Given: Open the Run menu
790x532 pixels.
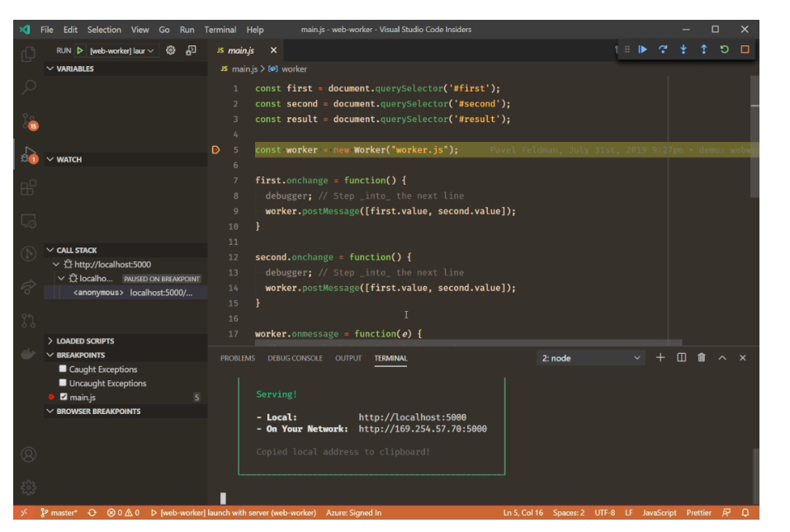Looking at the screenshot, I should 187,30.
